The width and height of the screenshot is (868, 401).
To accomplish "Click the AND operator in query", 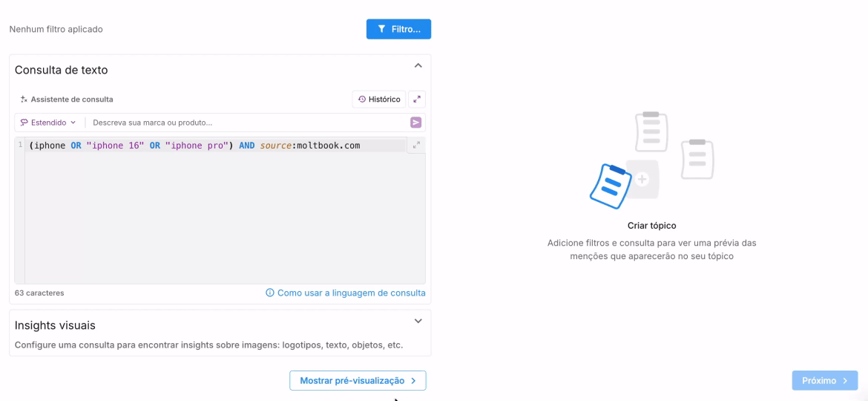I will click(x=247, y=146).
